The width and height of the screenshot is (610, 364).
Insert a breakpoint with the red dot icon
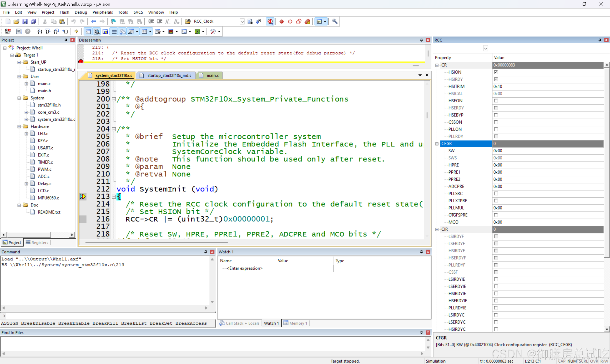pos(282,21)
